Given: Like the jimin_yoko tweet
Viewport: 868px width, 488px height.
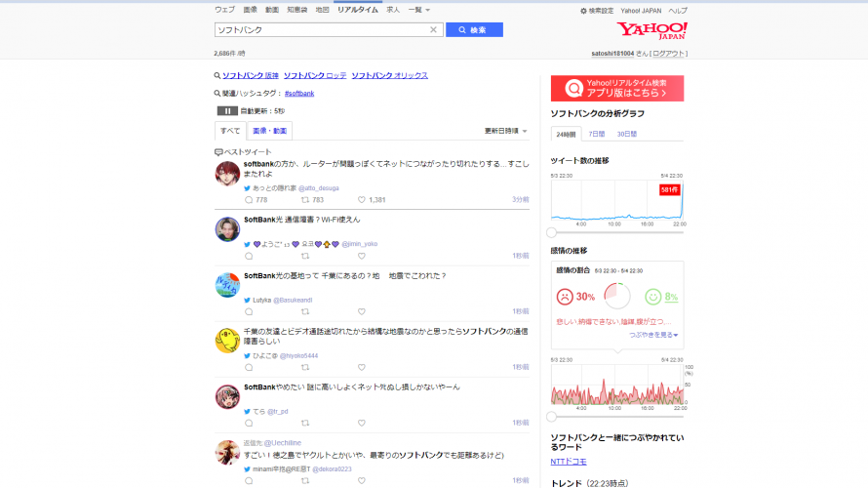Looking at the screenshot, I should coord(362,256).
